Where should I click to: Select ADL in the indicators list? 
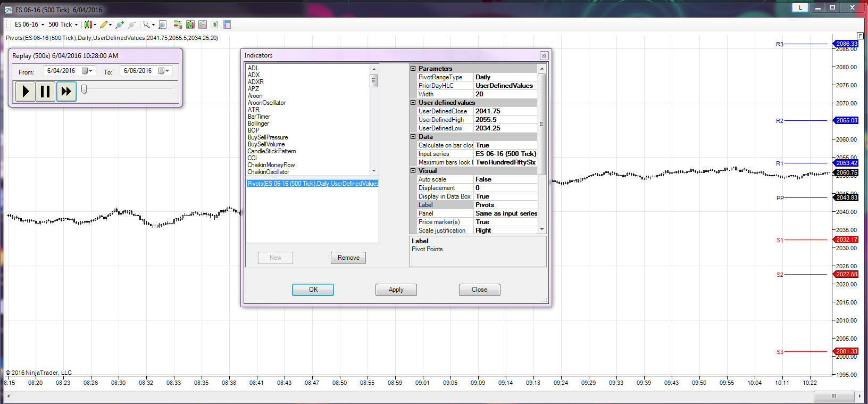(254, 68)
